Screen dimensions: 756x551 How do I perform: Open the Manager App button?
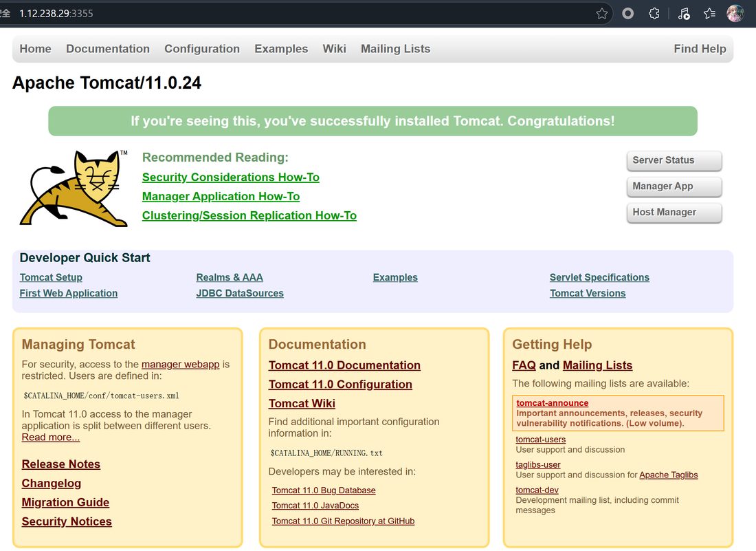(674, 186)
